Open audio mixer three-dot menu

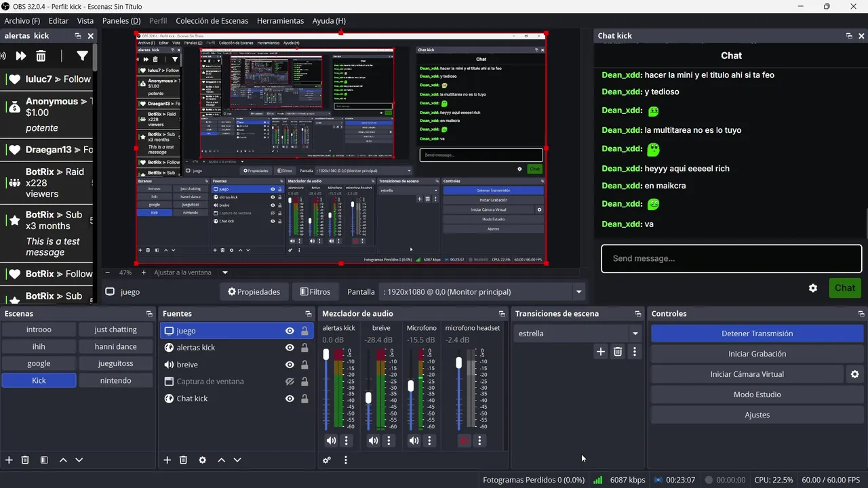click(346, 460)
